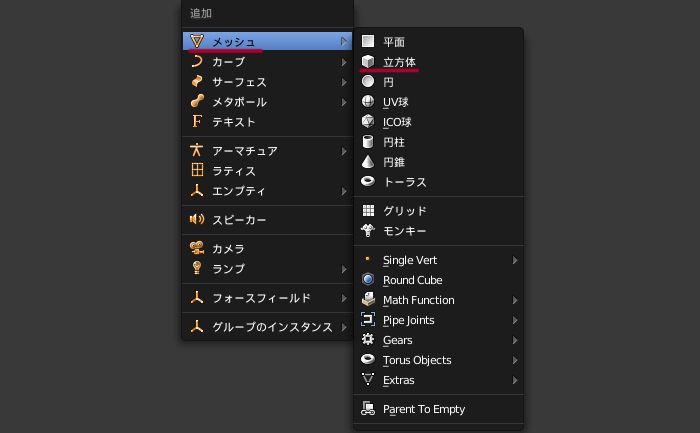Open the ランプ submenu arrow
The width and height of the screenshot is (700, 433).
[344, 269]
